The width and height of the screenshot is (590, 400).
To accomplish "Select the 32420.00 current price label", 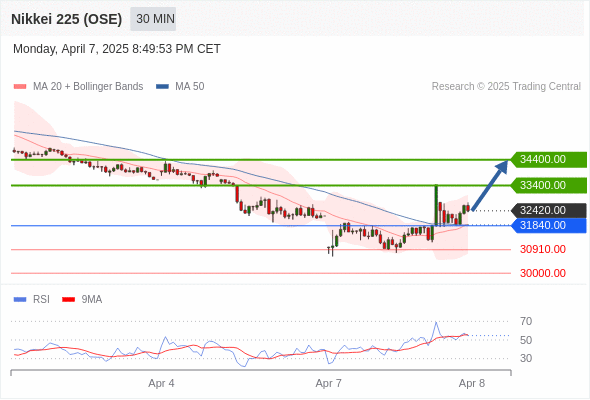I will (549, 210).
